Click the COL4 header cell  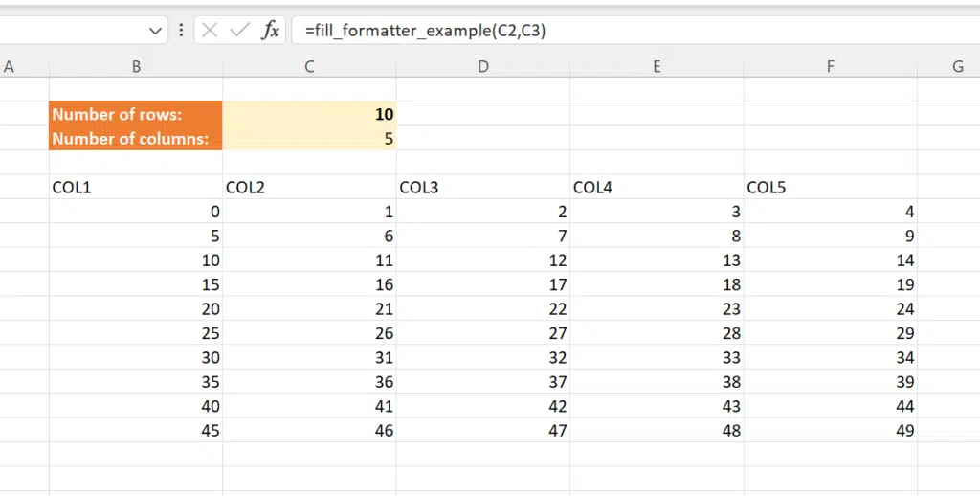pos(657,187)
